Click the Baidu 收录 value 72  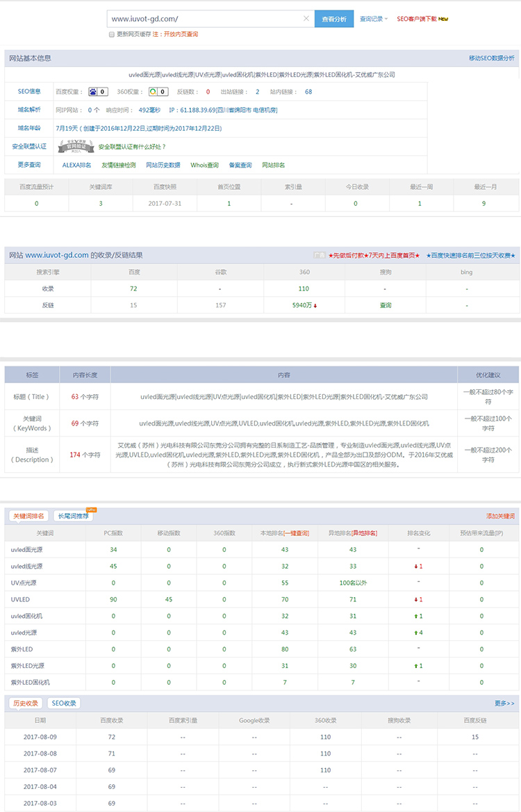tap(133, 289)
